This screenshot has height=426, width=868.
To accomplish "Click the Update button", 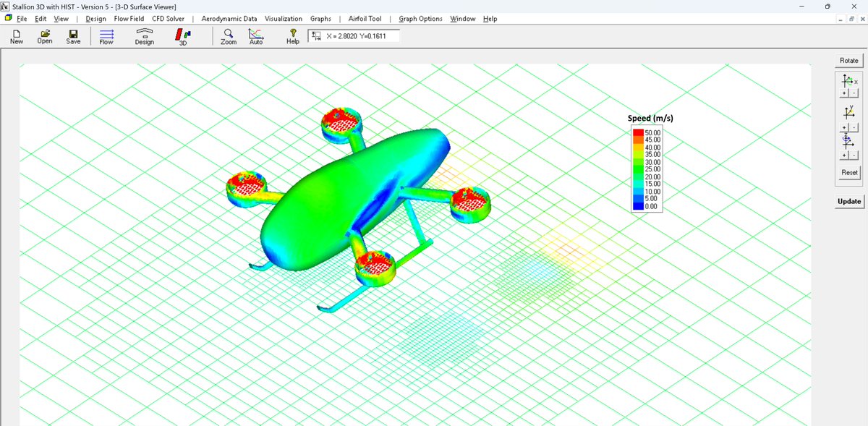I will 849,201.
